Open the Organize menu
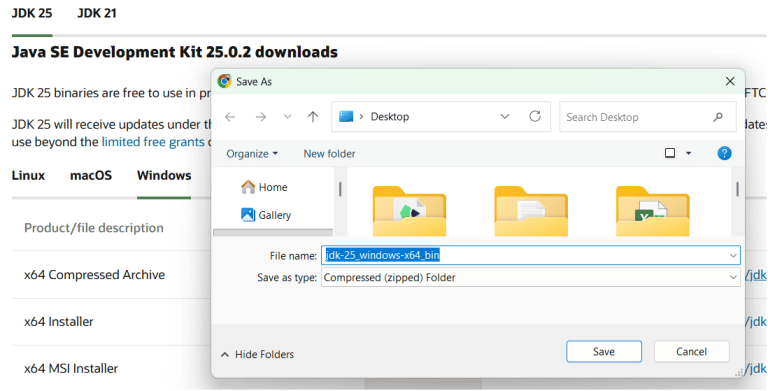Screen dimensions: 768x391 click(x=252, y=154)
